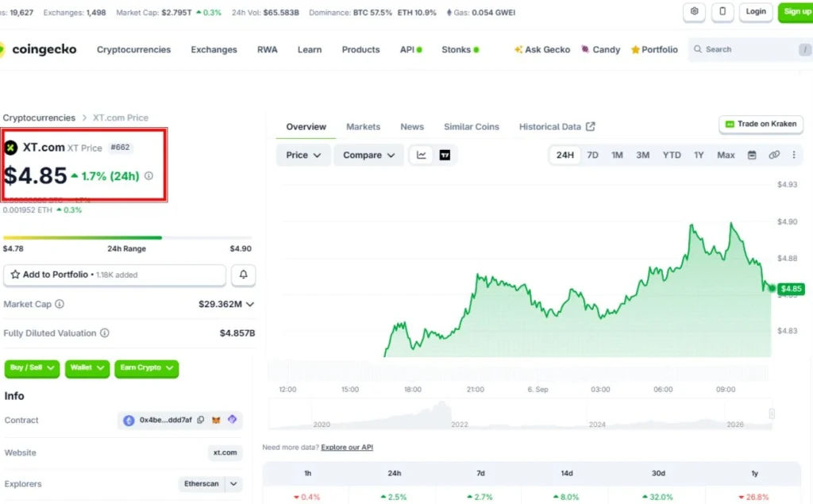Click the Search input field
This screenshot has width=813, height=504.
point(750,49)
